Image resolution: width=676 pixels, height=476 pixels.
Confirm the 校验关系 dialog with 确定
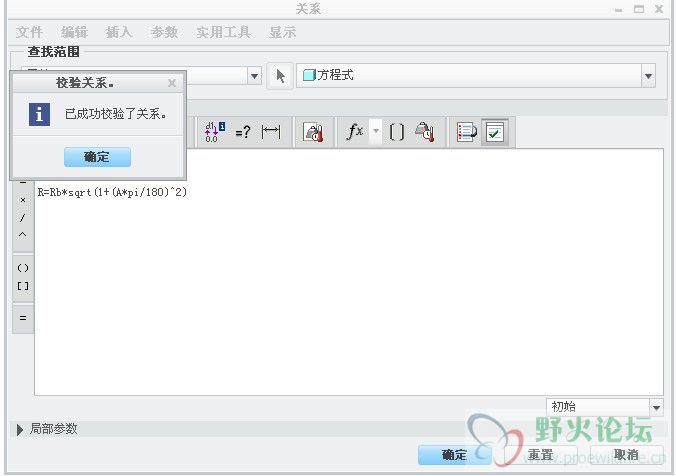click(97, 157)
